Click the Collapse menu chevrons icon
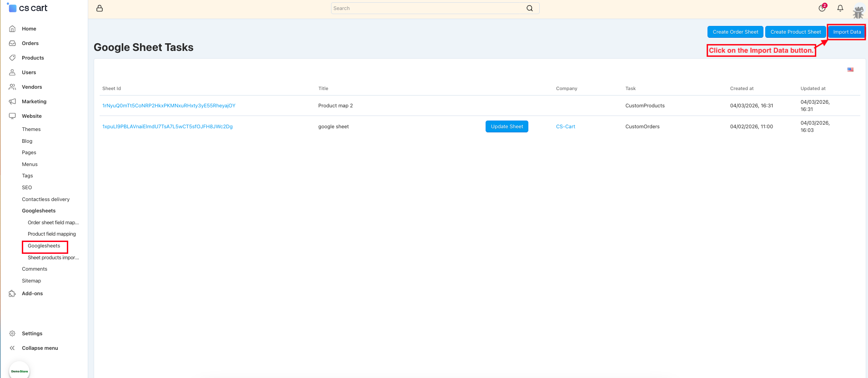This screenshot has width=868, height=378. pos(12,348)
